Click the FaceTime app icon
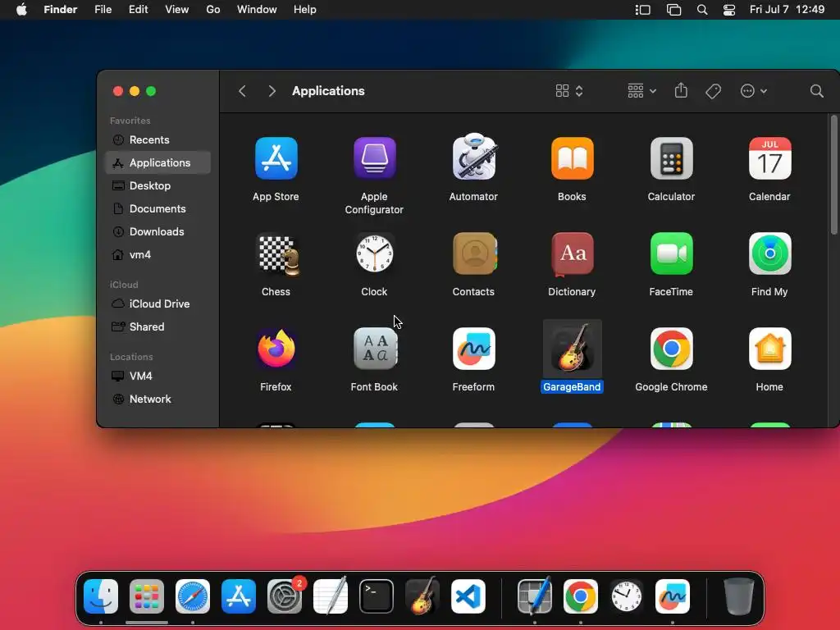840x630 pixels. click(671, 254)
